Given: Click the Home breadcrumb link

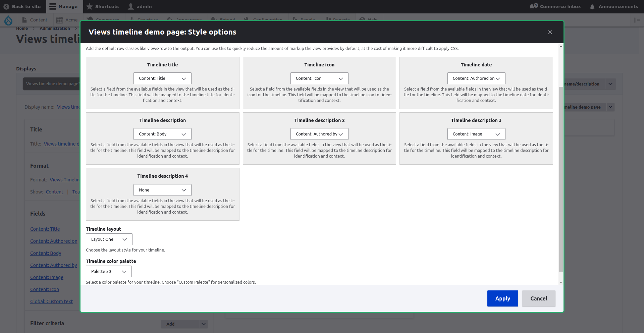Looking at the screenshot, I should [x=22, y=29].
